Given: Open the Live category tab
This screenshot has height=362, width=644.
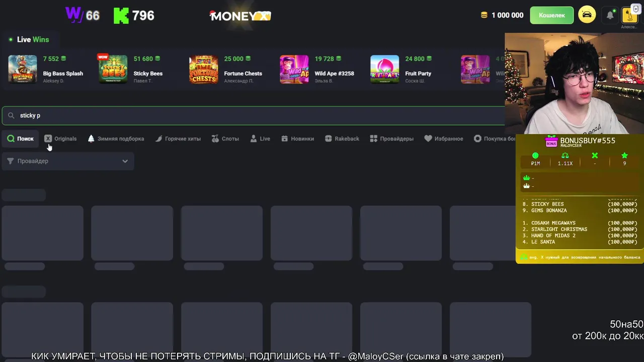Looking at the screenshot, I should [260, 138].
